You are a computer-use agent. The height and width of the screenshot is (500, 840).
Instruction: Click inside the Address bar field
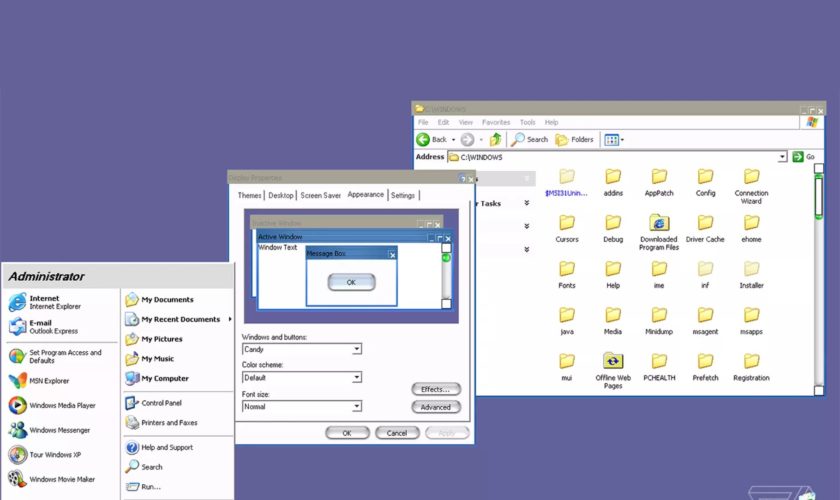[615, 157]
